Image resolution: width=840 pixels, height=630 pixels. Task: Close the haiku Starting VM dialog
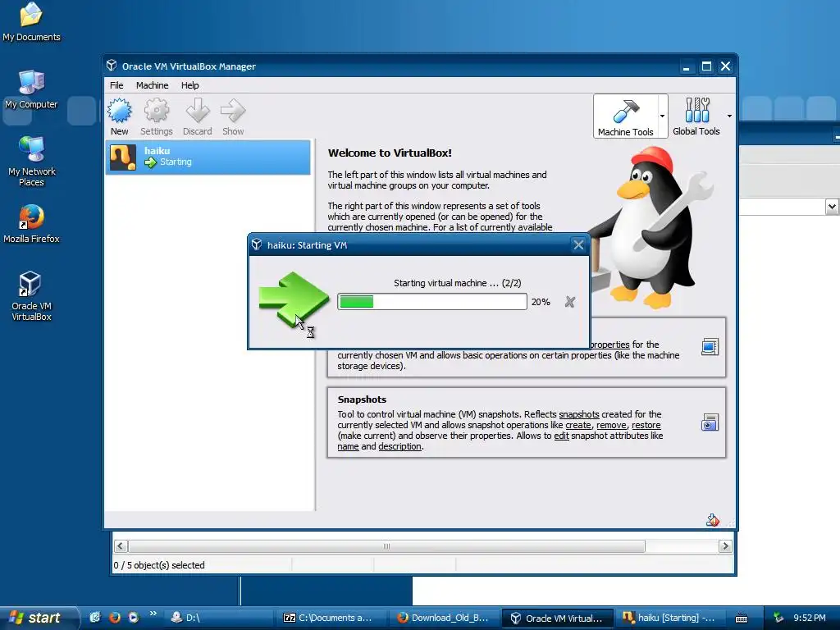click(x=578, y=244)
